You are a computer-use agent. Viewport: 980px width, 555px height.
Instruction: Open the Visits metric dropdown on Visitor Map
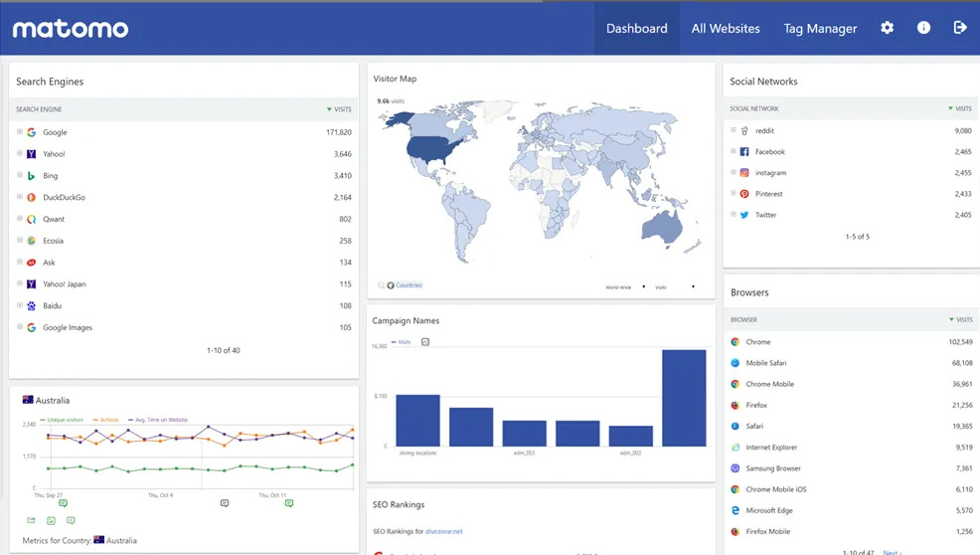(675, 287)
